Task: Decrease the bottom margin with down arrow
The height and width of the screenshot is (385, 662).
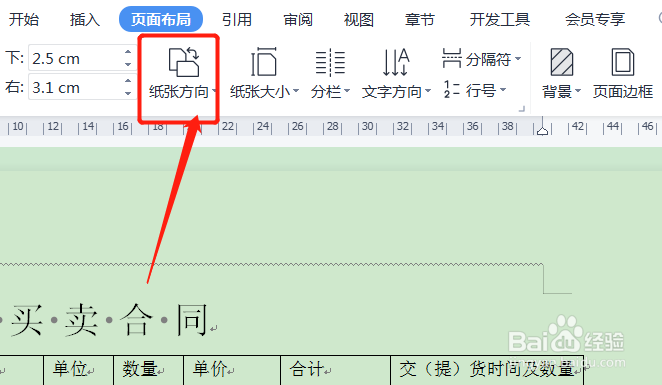Action: tap(128, 64)
